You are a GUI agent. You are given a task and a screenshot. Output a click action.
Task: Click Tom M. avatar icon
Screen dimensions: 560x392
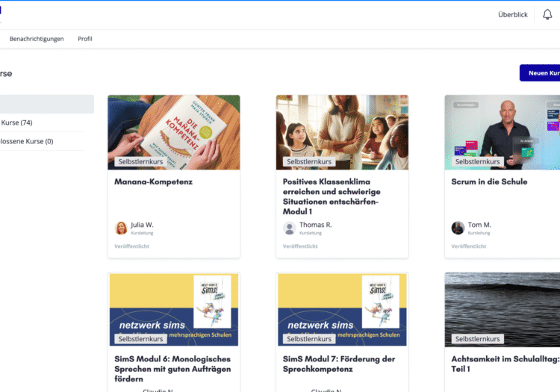458,228
